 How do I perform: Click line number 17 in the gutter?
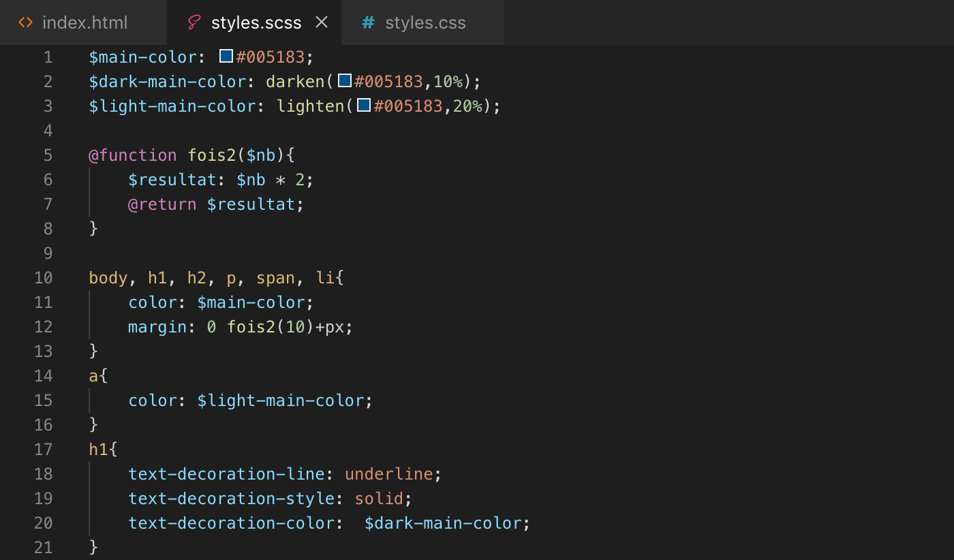(x=44, y=450)
